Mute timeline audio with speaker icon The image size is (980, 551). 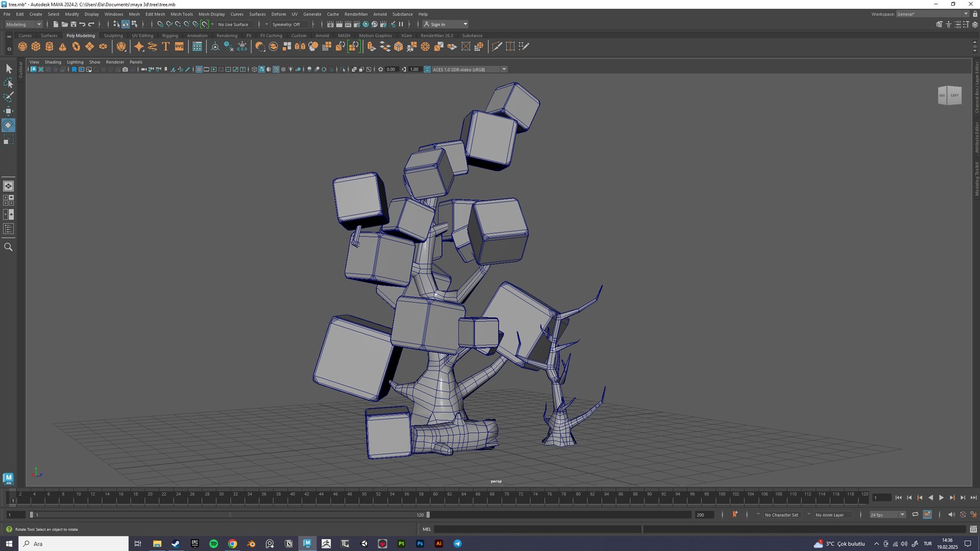pyautogui.click(x=951, y=515)
